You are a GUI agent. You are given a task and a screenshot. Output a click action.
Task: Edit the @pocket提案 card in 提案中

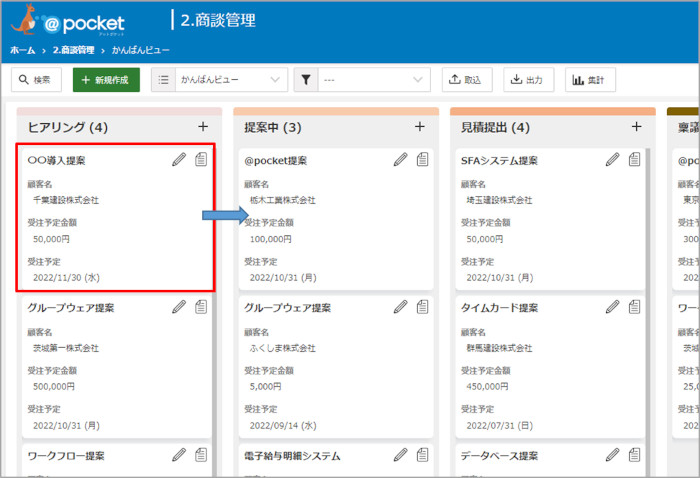pyautogui.click(x=400, y=159)
